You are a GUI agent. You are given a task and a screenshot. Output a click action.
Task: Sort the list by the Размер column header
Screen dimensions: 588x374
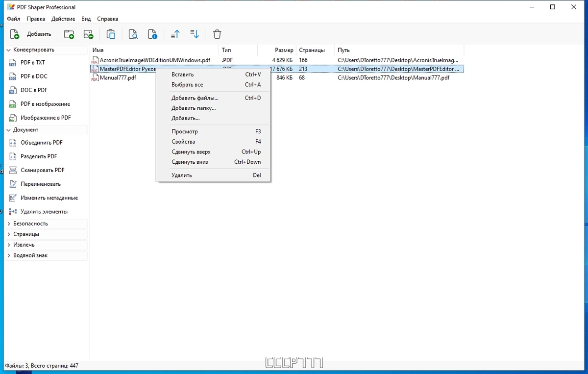point(277,50)
